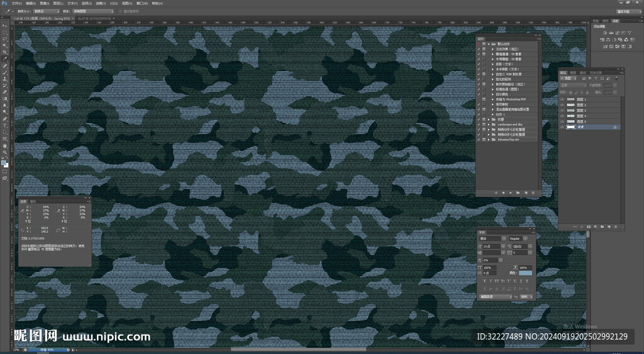
Task: Select the Crop tool
Action: click(5, 52)
